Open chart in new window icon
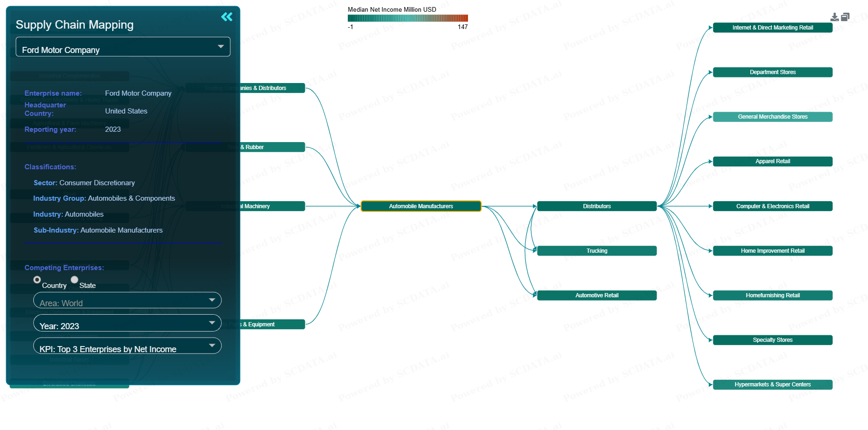Image resolution: width=868 pixels, height=430 pixels. pos(845,17)
